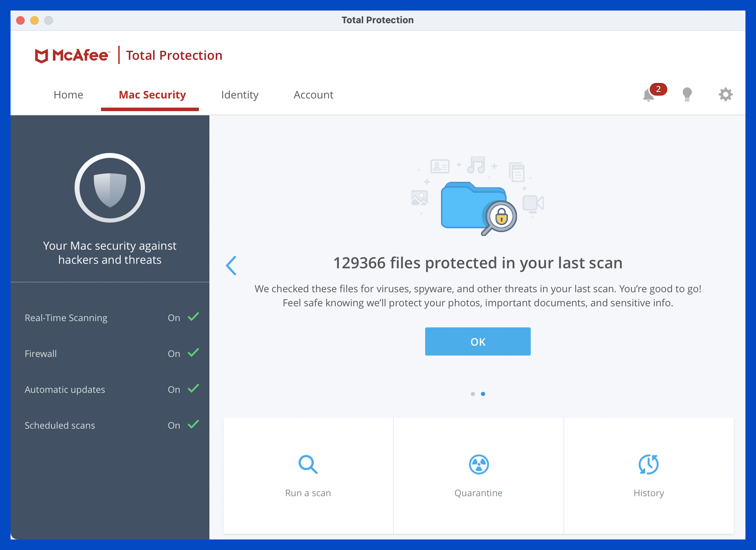Toggle Real-Time Scanning status checkmark
The height and width of the screenshot is (550, 756).
tap(194, 317)
